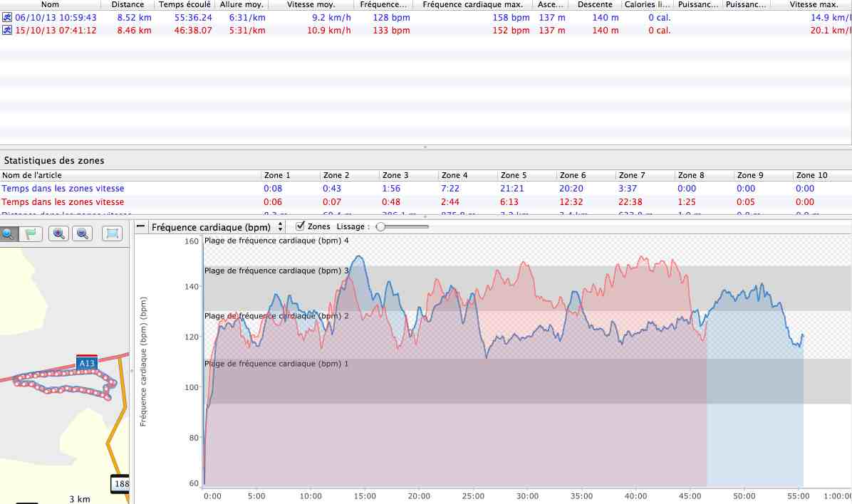The width and height of the screenshot is (852, 504).
Task: Click the Allure moy. column header
Action: (241, 4)
